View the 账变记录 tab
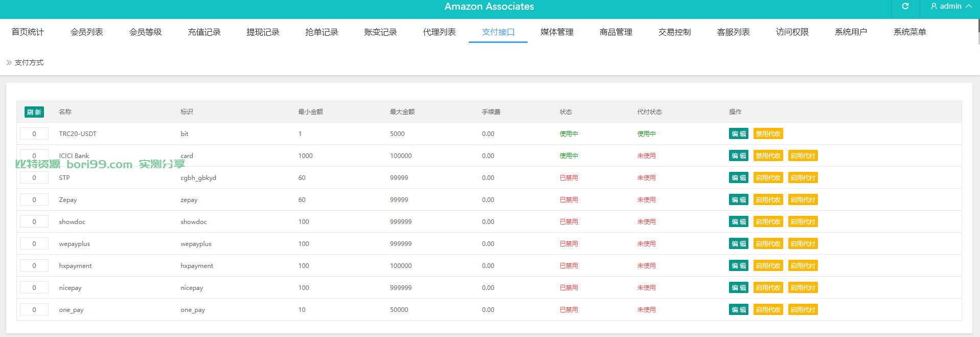Viewport: 980px width, 337px height. [381, 32]
